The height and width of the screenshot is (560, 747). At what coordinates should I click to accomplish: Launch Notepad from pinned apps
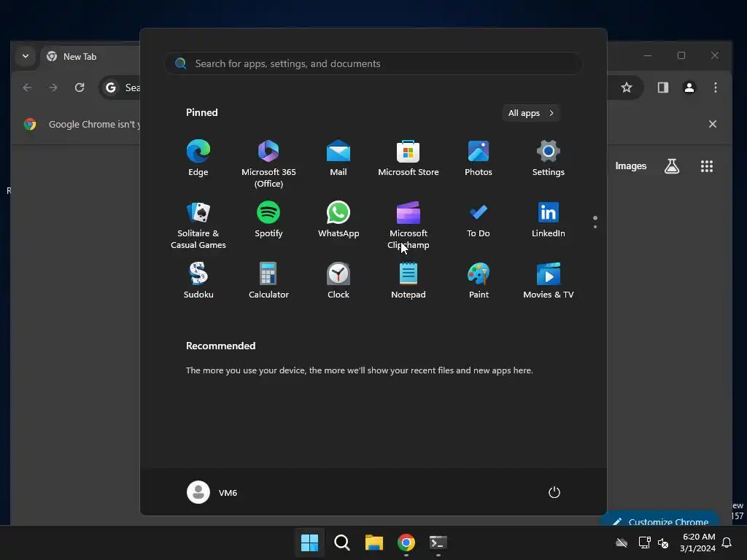(409, 281)
